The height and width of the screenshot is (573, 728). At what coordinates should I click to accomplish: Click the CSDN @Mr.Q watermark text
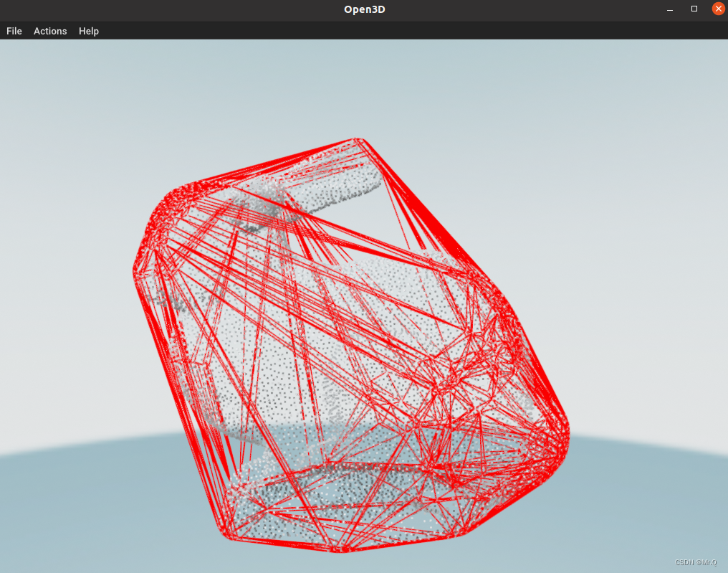tap(694, 562)
